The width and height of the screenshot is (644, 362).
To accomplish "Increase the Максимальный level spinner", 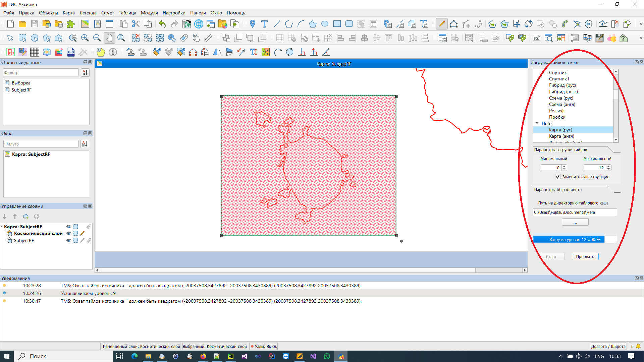I will [x=609, y=166].
